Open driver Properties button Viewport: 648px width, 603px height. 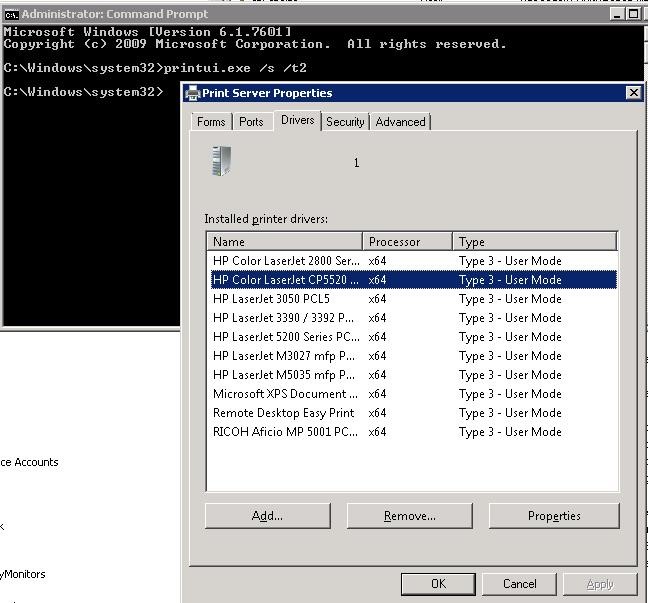[554, 515]
